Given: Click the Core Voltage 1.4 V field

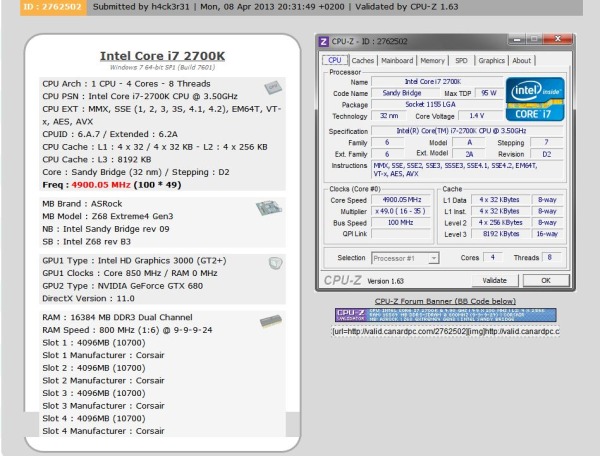Looking at the screenshot, I should 480,116.
